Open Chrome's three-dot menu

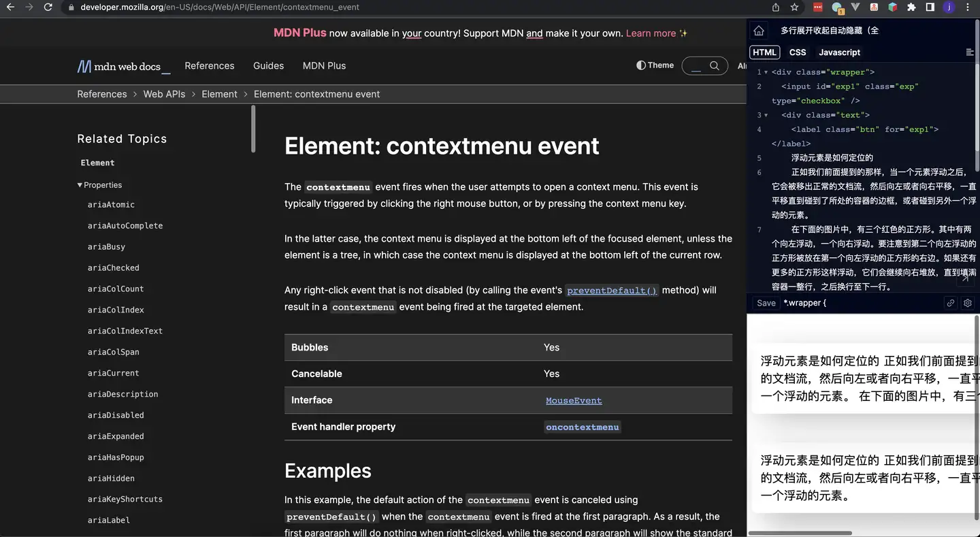[x=968, y=7]
